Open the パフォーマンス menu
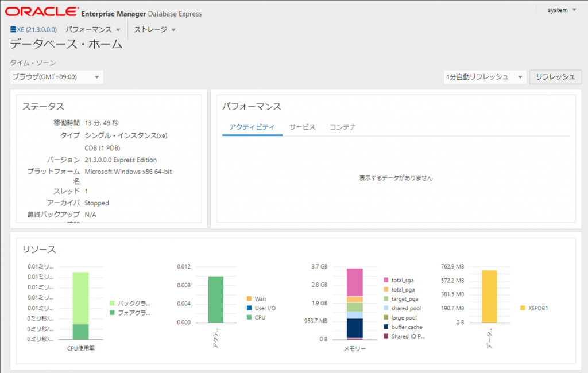The height and width of the screenshot is (373, 588). (92, 30)
